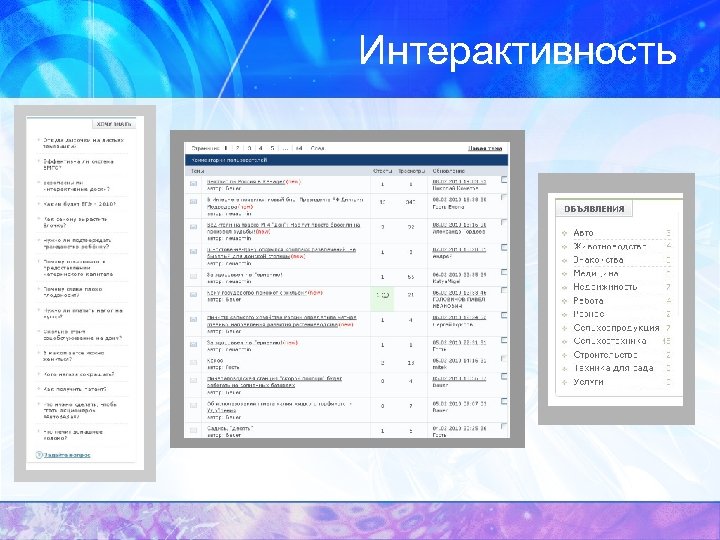Click question-mark icon beside Задайте вопрос

coord(39,455)
